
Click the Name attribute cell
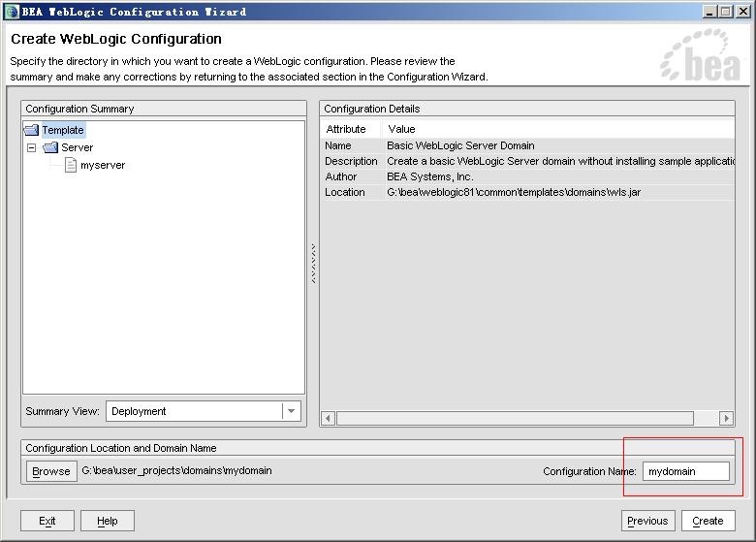coord(352,145)
